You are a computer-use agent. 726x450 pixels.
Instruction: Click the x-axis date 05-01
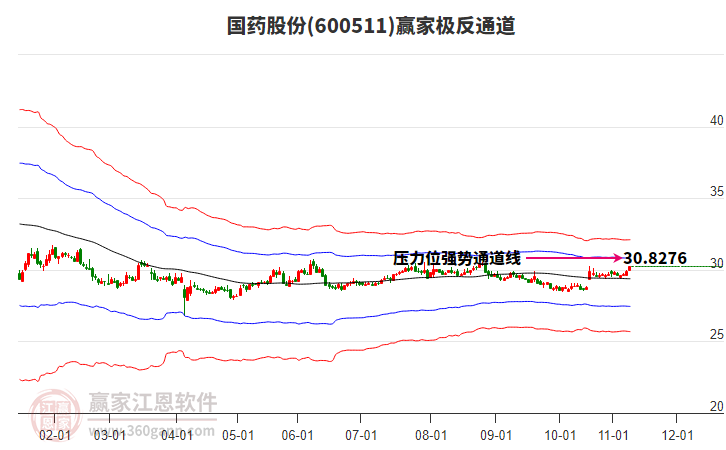(x=238, y=435)
